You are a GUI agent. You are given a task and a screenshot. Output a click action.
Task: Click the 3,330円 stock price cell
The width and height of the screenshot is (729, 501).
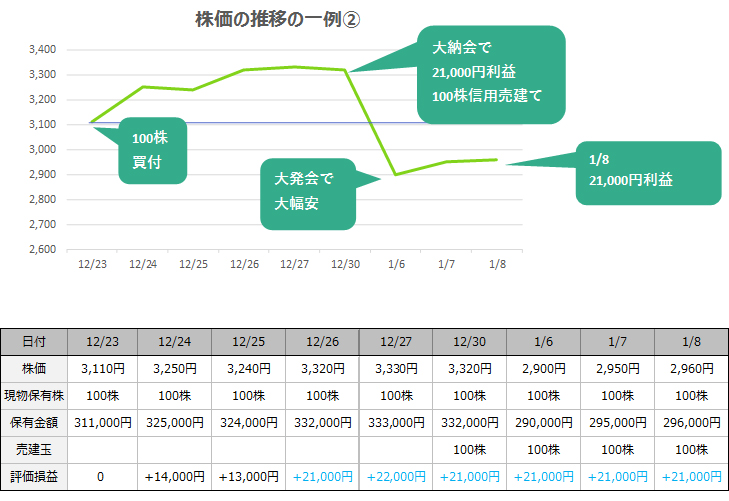[x=396, y=368]
